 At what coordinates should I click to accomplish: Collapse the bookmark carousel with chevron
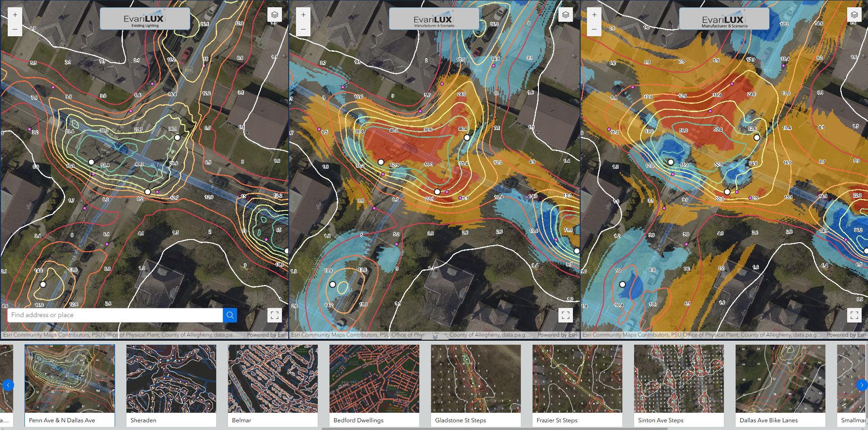(x=435, y=337)
